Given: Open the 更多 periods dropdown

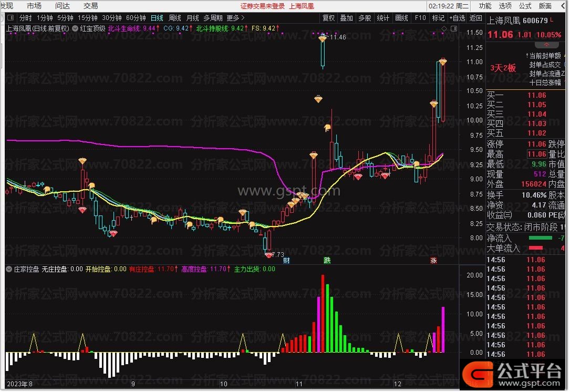Looking at the screenshot, I should pos(235,18).
